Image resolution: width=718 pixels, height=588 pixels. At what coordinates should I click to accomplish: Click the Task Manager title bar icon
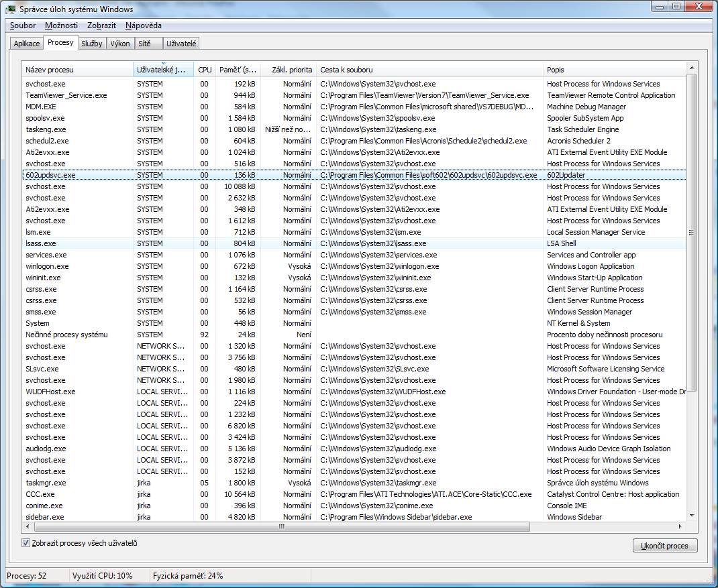click(x=11, y=9)
